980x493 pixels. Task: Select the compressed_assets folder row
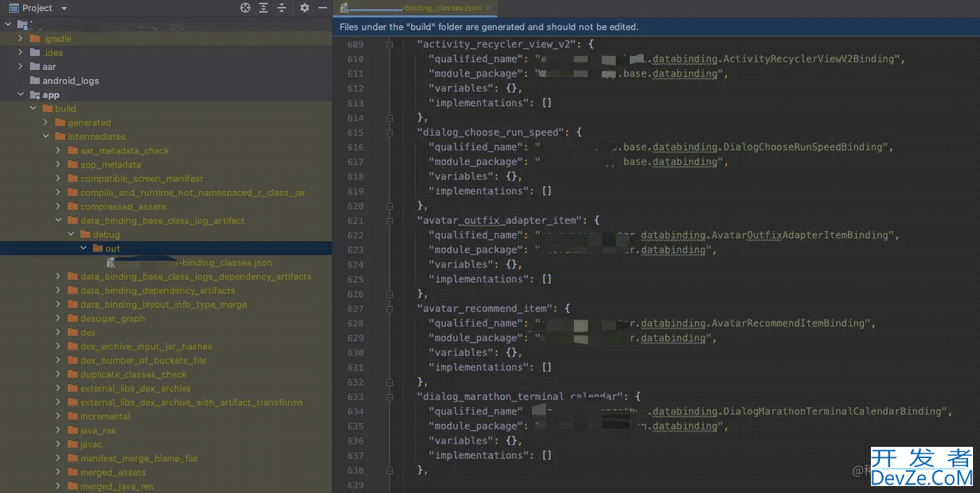166,206
